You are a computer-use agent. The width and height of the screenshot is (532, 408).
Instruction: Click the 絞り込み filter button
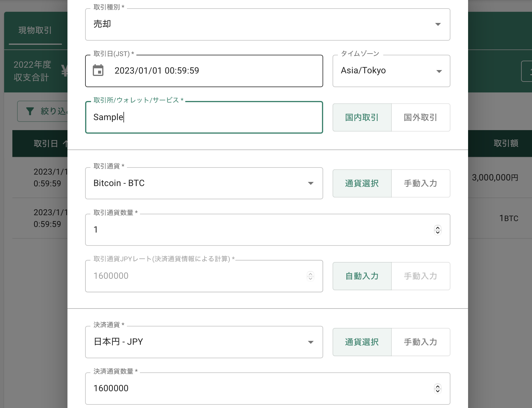43,111
